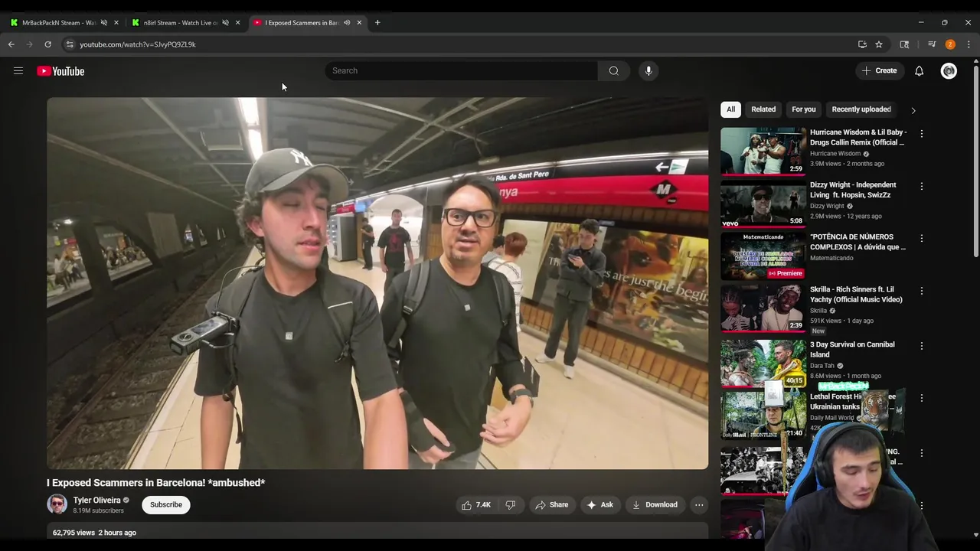Screen dimensions: 980x551
Task: Click the browser address bar URL
Action: click(138, 44)
